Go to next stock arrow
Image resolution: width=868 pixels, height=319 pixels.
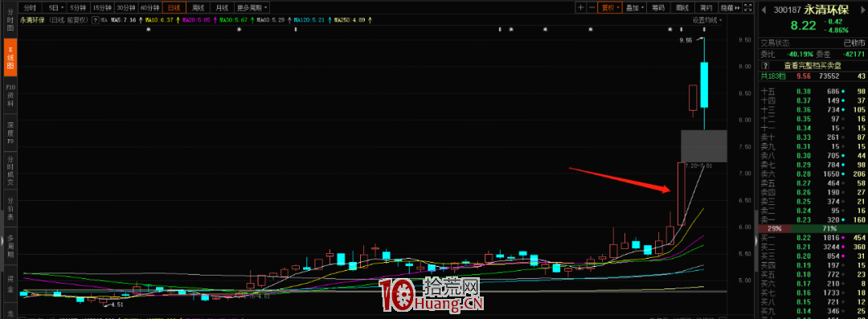point(863,9)
